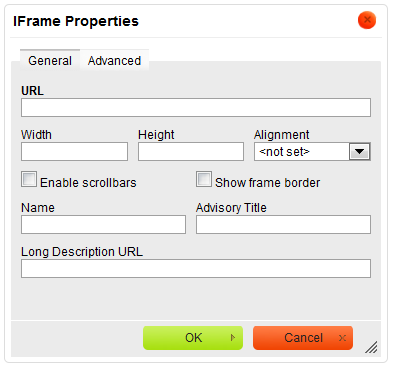Click the Advisory Title input
The height and width of the screenshot is (366, 393).
coord(283,224)
